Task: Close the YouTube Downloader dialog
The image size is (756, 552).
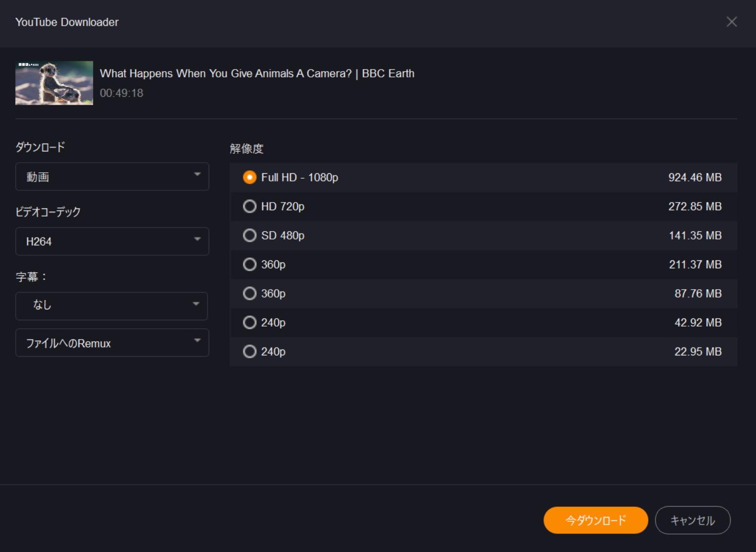Action: 731,22
